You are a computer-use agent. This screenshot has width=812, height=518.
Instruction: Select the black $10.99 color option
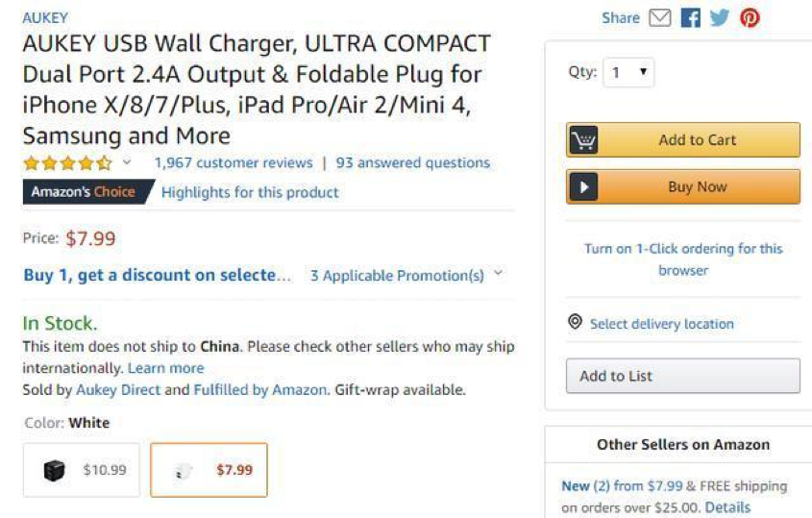[82, 471]
